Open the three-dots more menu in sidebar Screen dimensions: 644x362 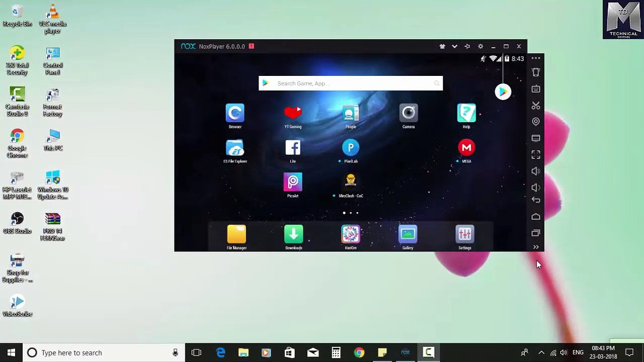(x=536, y=58)
